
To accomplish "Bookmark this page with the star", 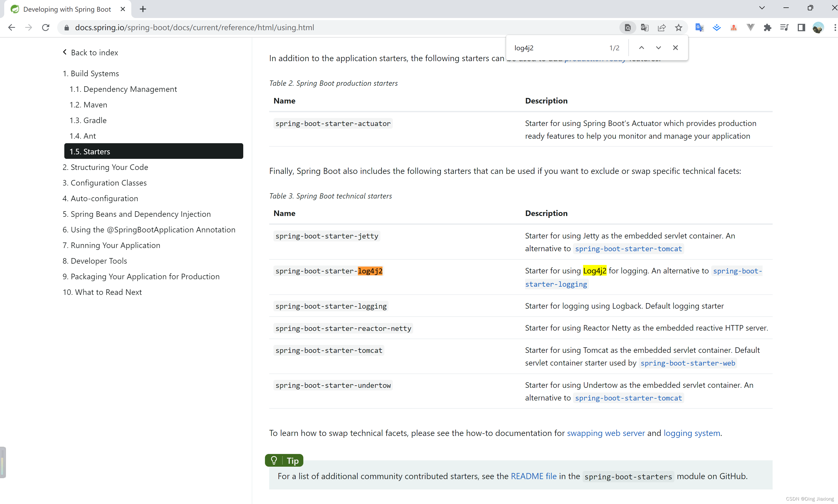I will pyautogui.click(x=678, y=28).
